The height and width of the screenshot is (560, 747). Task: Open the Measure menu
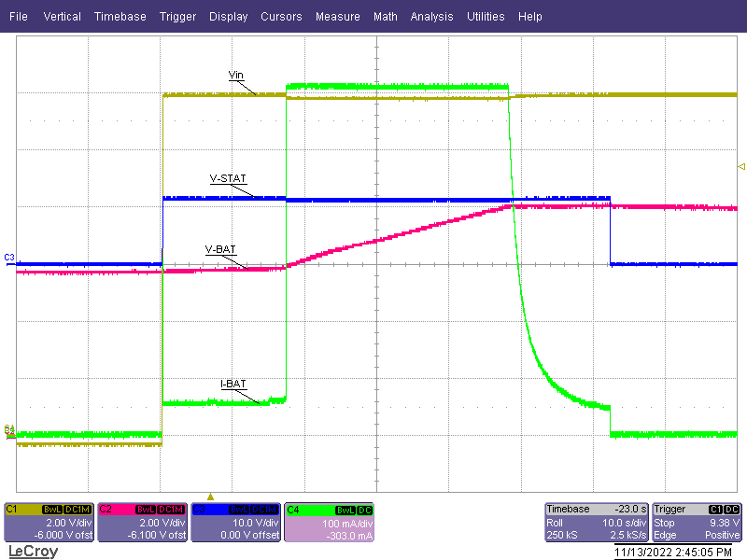point(337,17)
